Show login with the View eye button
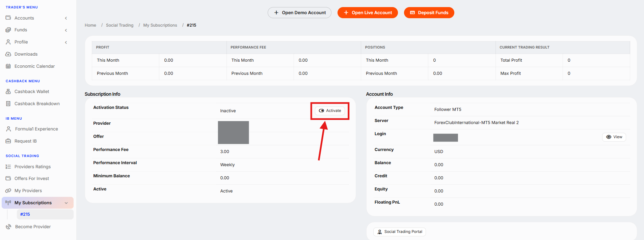 pyautogui.click(x=614, y=137)
